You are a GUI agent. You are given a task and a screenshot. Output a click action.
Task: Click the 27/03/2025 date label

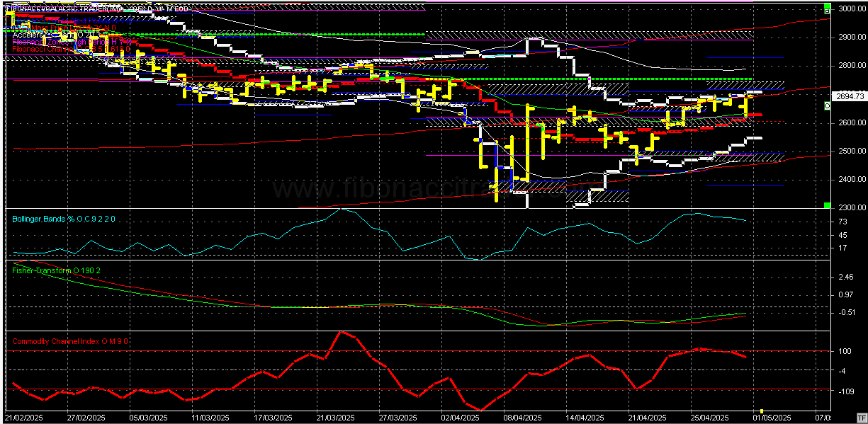click(x=398, y=418)
